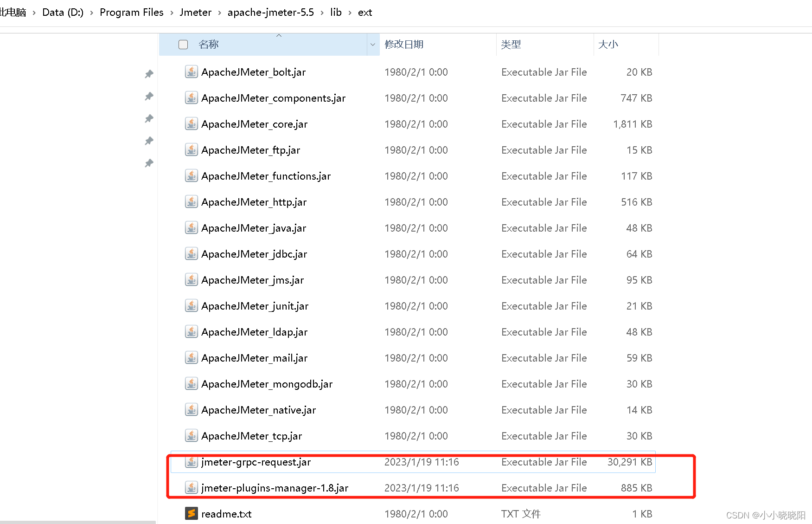This screenshot has height=524, width=812.
Task: Click the Java icon beside ApacheJMeter_mongodb.jar
Action: (x=191, y=384)
